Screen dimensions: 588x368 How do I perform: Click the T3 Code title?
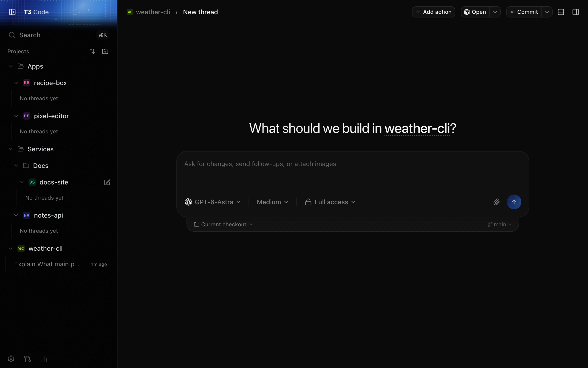pyautogui.click(x=36, y=12)
